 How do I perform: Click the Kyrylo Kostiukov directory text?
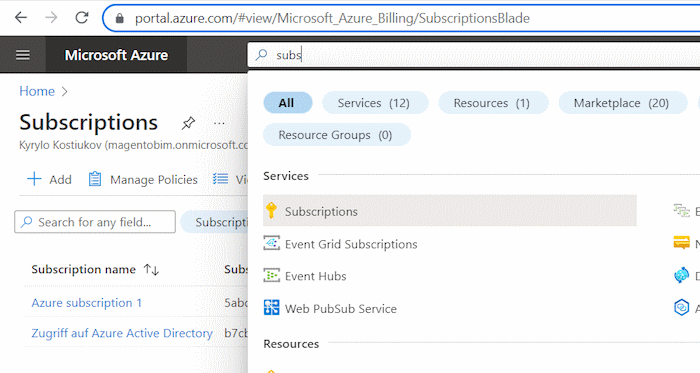[133, 145]
